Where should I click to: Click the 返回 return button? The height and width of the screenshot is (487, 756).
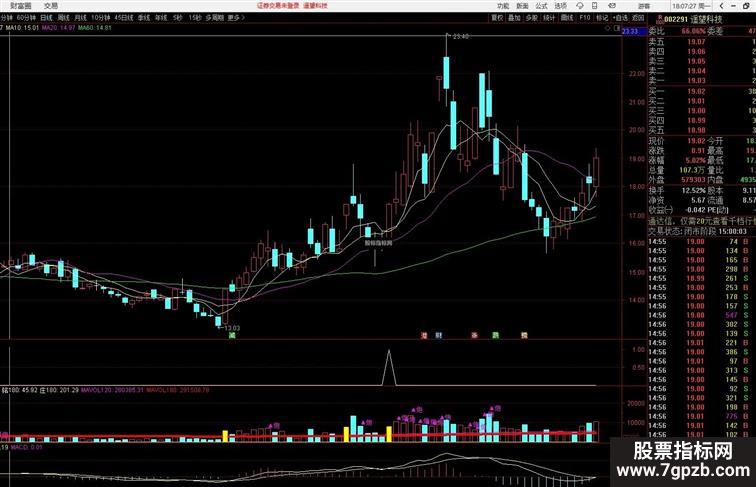click(638, 17)
